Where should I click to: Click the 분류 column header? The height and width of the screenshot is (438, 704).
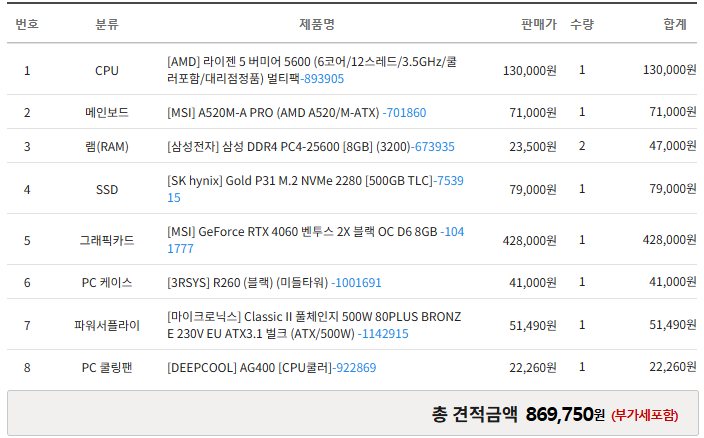pos(107,24)
